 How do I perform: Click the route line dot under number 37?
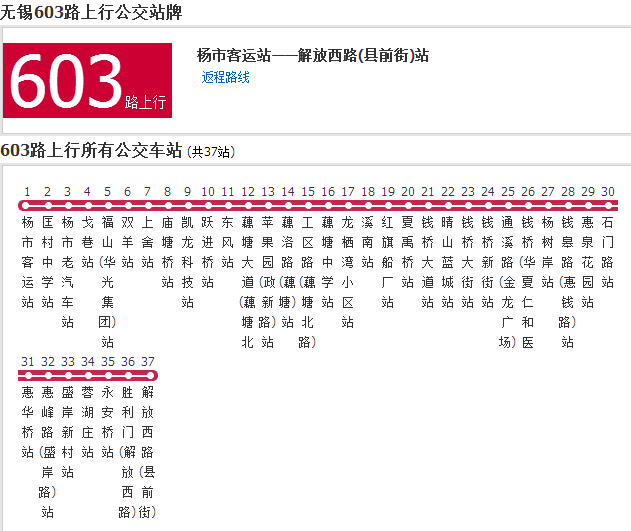coord(150,376)
